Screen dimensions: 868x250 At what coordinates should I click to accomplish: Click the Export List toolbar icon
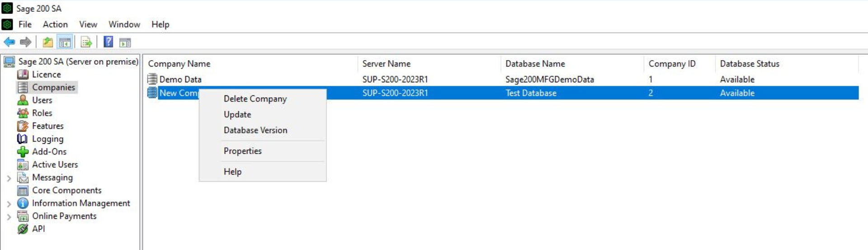[x=86, y=42]
